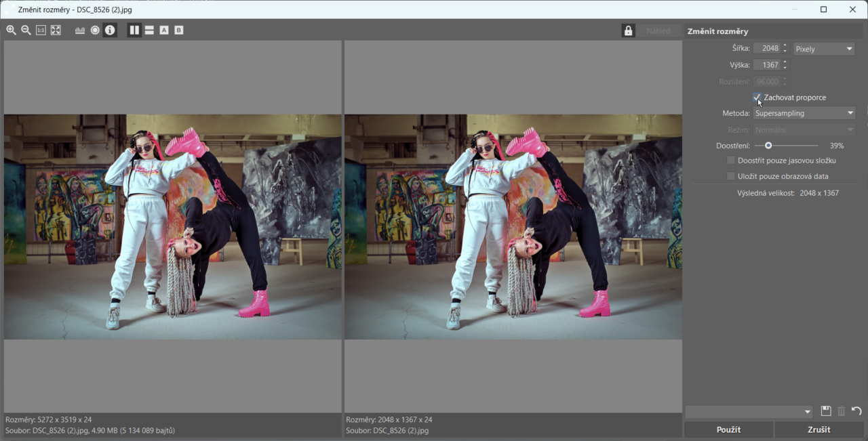The image size is (868, 441).
Task: Click the Doostření slider handle
Action: (x=768, y=146)
